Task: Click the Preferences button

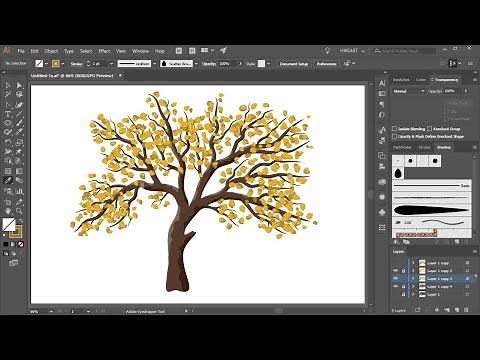Action: pyautogui.click(x=326, y=64)
